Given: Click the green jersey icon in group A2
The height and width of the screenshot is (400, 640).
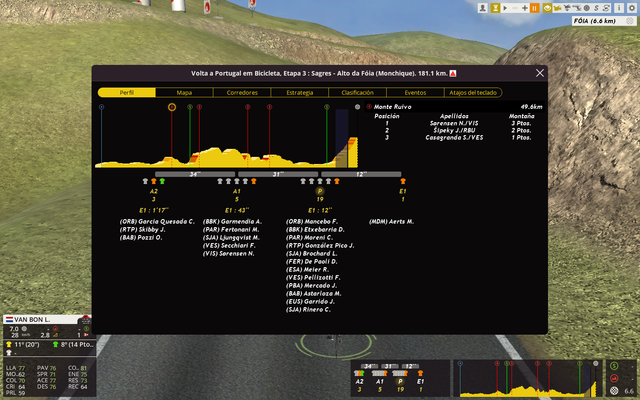Looking at the screenshot, I should [162, 181].
